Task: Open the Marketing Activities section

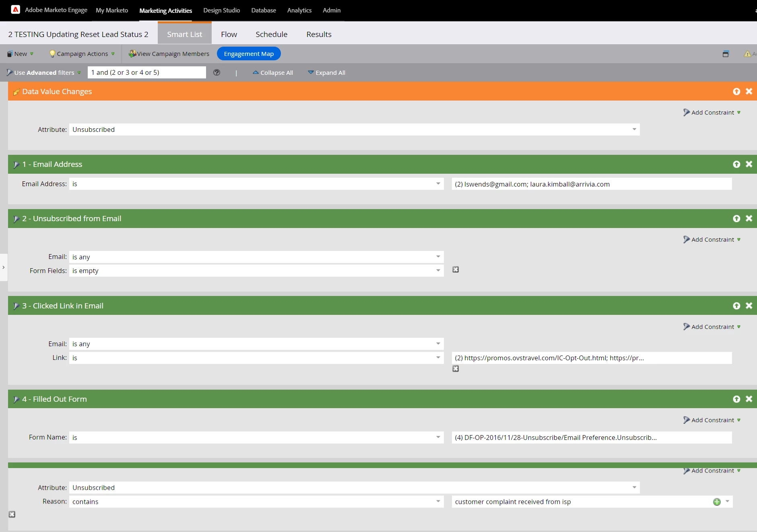Action: point(165,10)
